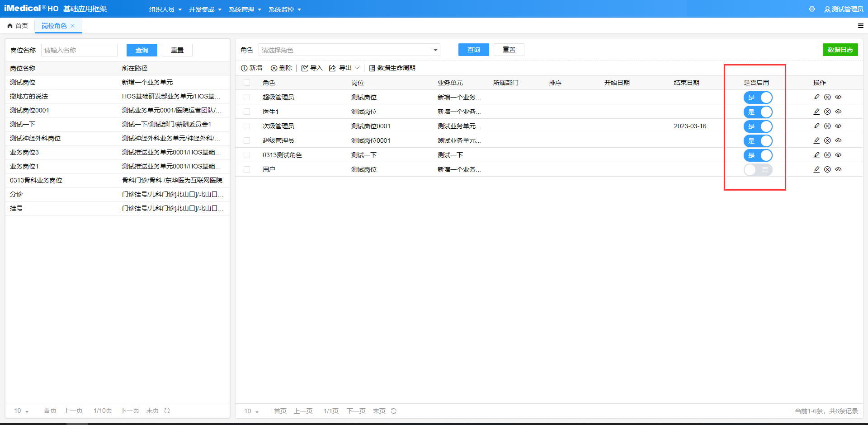Open the 角色 selection dropdown
Screen dimensions: 868x425
[x=349, y=50]
